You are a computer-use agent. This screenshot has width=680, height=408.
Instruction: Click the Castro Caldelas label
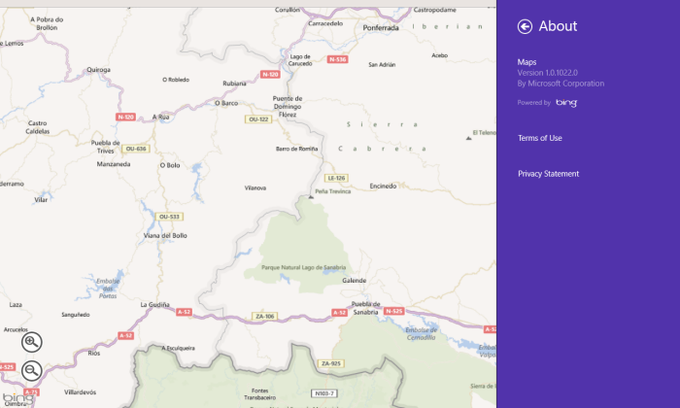pos(38,127)
